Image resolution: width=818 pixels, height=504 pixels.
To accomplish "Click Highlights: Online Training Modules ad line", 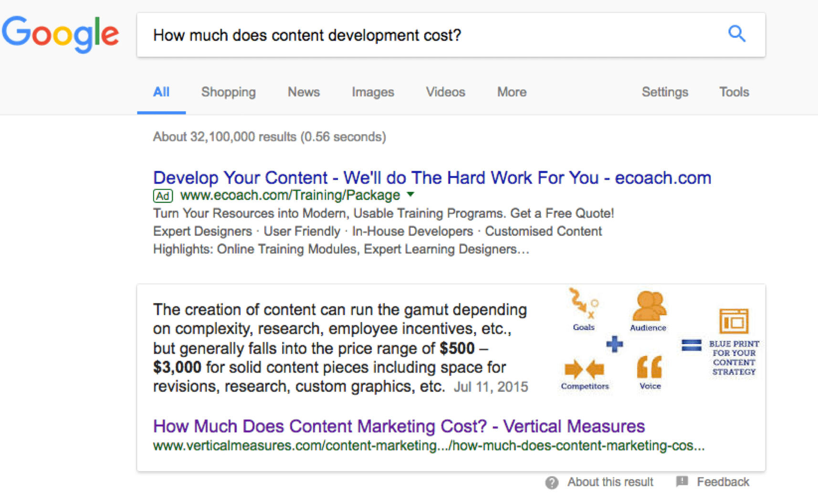I will (x=341, y=249).
